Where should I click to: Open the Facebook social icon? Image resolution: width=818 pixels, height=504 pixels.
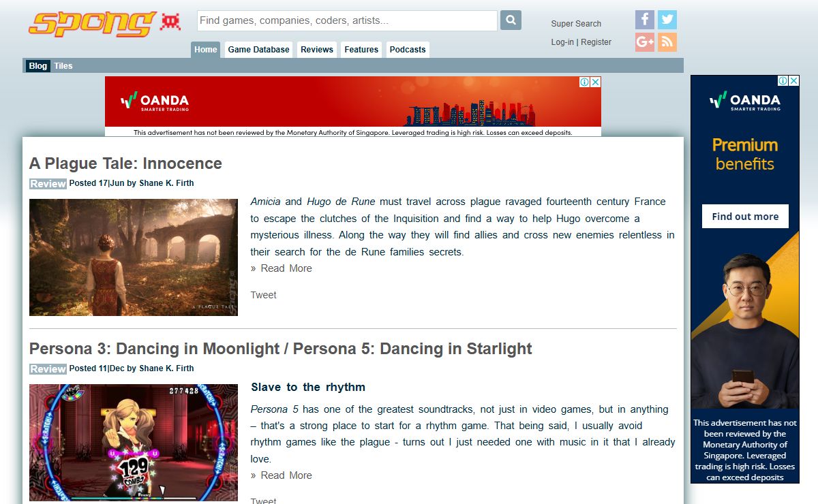(644, 20)
